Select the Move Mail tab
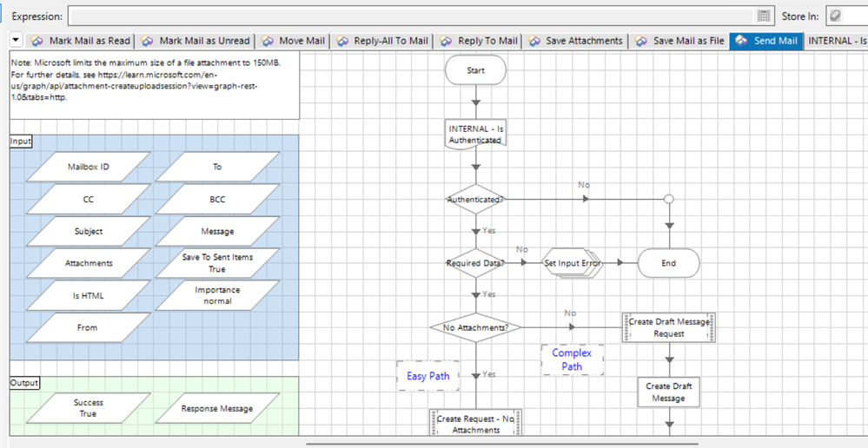Screen dimensions: 868x448 (294, 41)
